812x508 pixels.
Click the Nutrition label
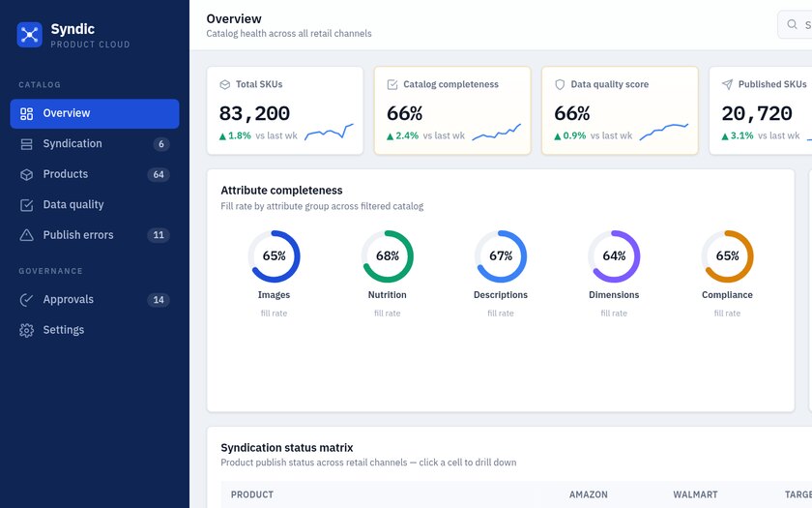(388, 295)
